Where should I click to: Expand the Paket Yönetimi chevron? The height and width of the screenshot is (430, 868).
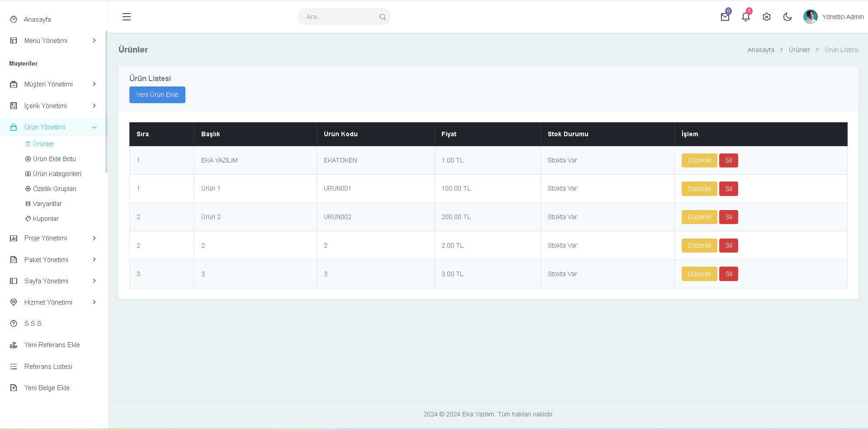coord(94,260)
